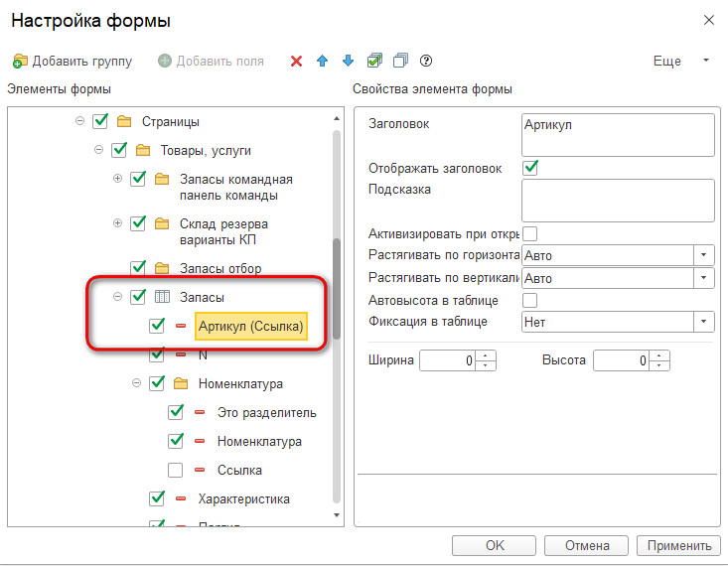Select the Это разделитель tree item
The width and height of the screenshot is (728, 566).
pyautogui.click(x=266, y=412)
